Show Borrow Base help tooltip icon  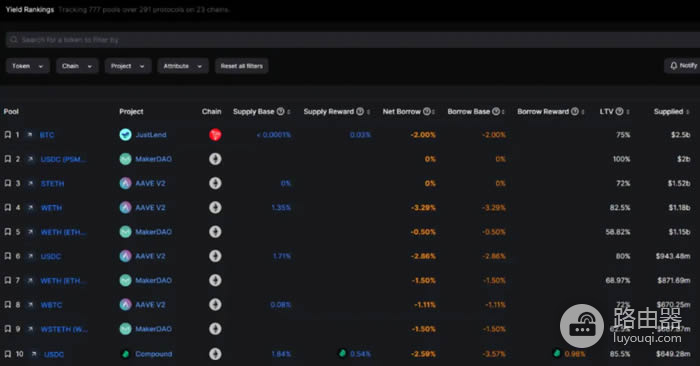496,112
